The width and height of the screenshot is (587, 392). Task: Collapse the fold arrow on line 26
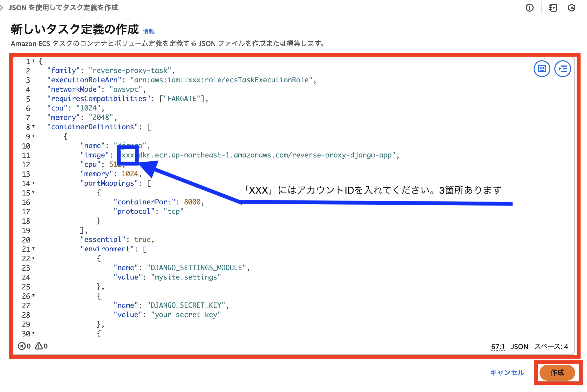pos(33,296)
